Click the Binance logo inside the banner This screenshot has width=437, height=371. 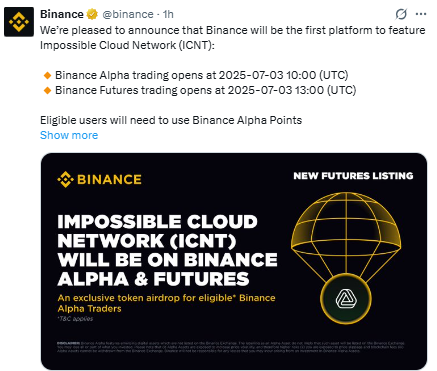(99, 179)
